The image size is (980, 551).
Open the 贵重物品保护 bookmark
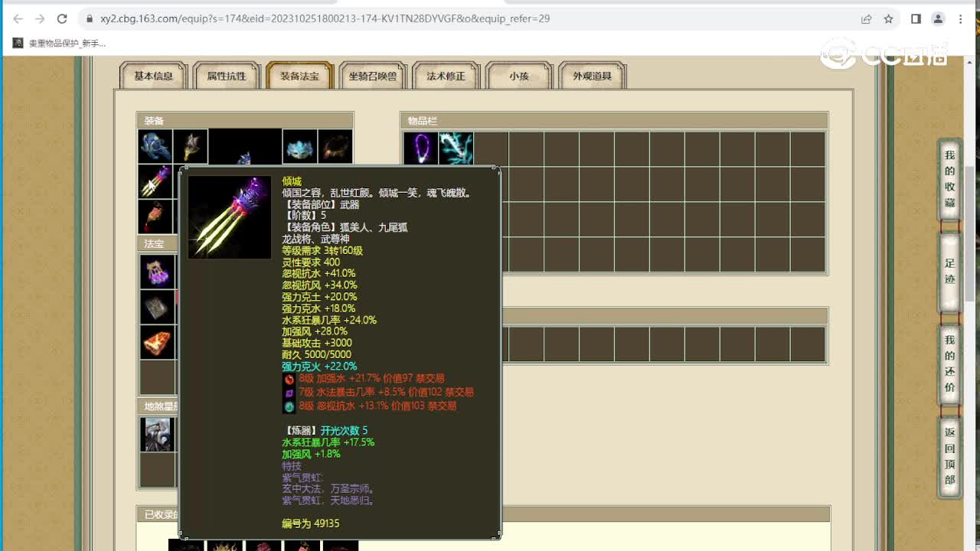[x=60, y=44]
